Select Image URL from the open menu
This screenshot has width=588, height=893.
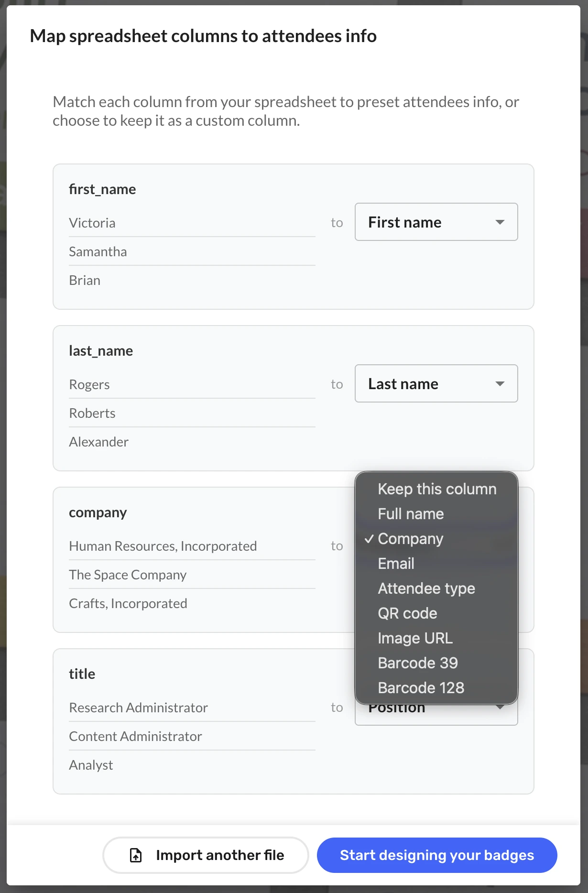[415, 638]
